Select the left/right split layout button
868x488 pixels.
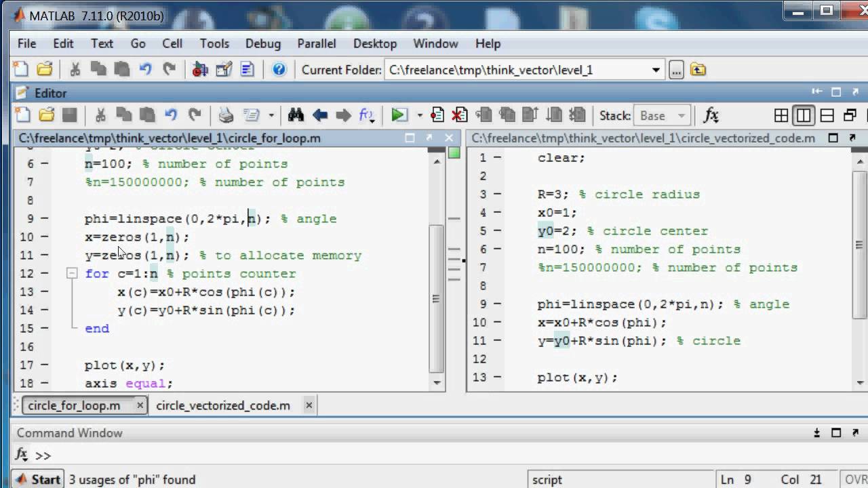point(804,115)
